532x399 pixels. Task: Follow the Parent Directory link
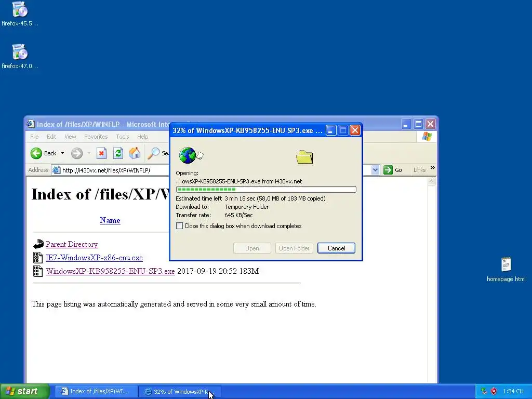click(x=72, y=244)
